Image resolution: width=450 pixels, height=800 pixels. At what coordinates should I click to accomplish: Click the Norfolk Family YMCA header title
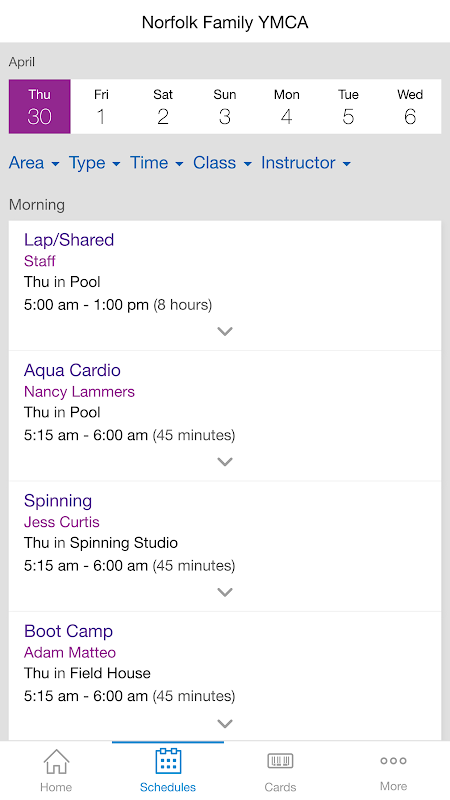coord(225,22)
